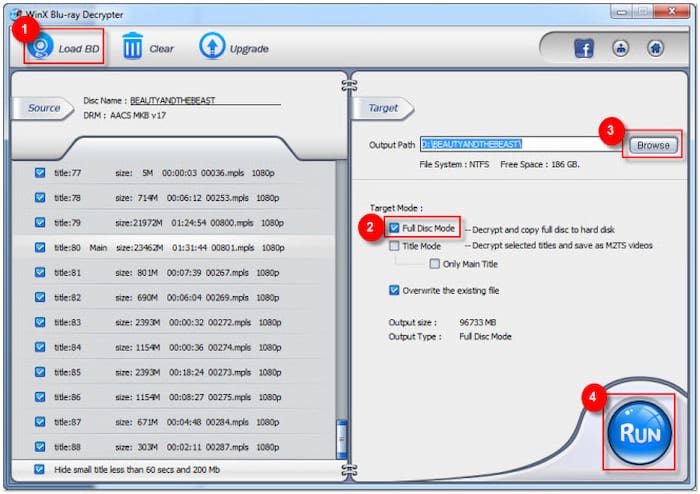This screenshot has height=494, width=700.
Task: Check Only Main Title option
Action: click(434, 264)
